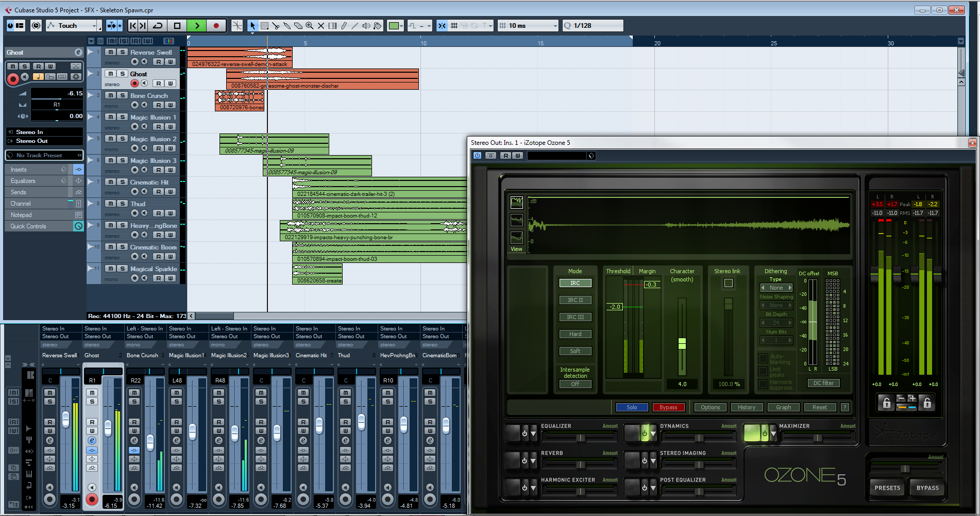
Task: Choose Soft mode in Ozone maximizer
Action: pyautogui.click(x=575, y=351)
